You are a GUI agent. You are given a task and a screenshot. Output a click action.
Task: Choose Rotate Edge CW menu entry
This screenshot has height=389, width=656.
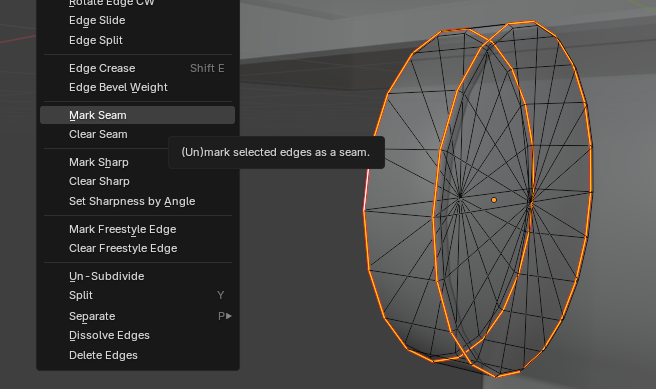(138, 3)
